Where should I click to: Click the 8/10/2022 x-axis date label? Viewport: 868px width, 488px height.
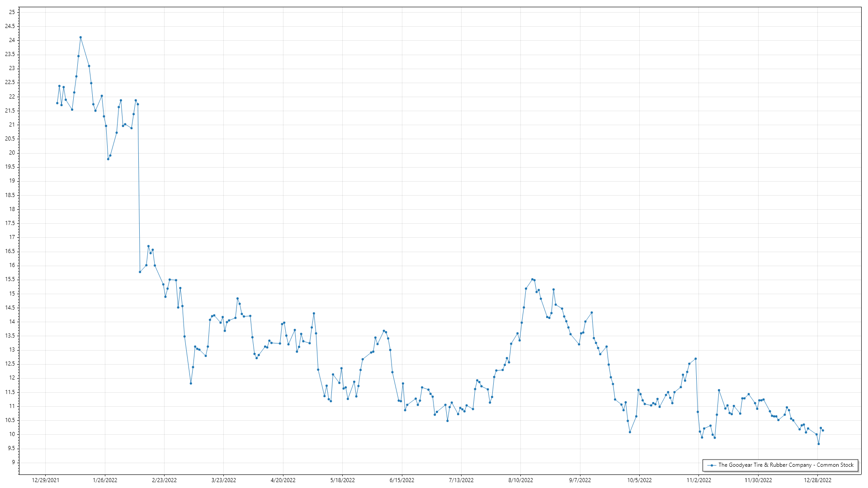520,480
